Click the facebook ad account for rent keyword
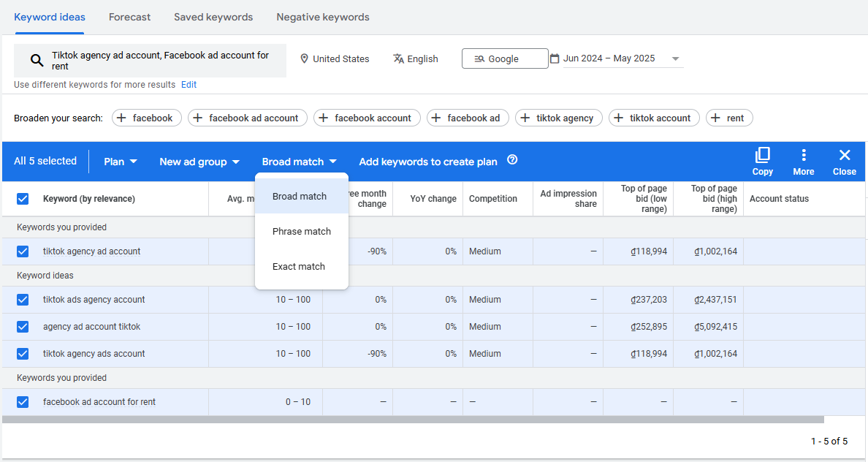The width and height of the screenshot is (868, 462). tap(99, 402)
